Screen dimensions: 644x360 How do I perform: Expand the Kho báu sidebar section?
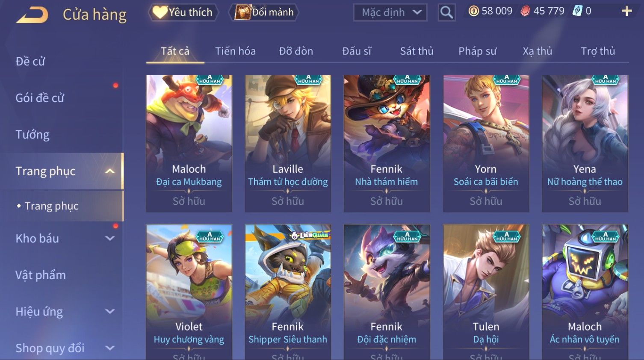[x=110, y=238]
